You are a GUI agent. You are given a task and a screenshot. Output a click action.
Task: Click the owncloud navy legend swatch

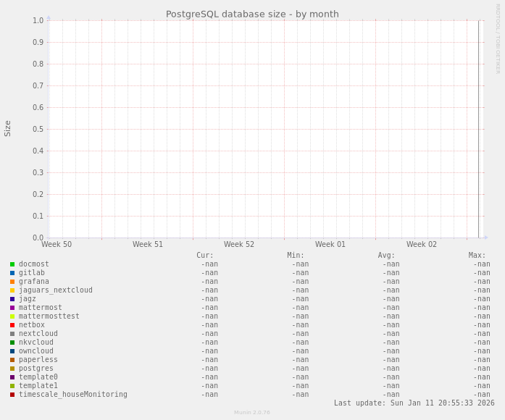coord(12,351)
